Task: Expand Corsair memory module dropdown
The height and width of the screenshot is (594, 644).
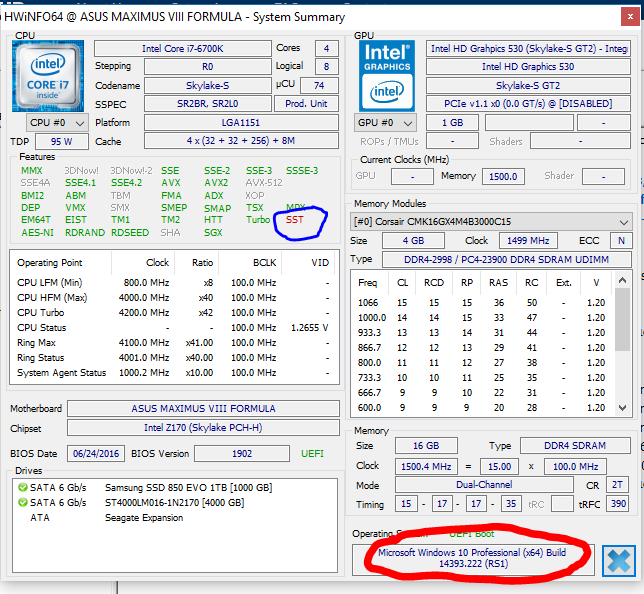Action: click(x=491, y=222)
